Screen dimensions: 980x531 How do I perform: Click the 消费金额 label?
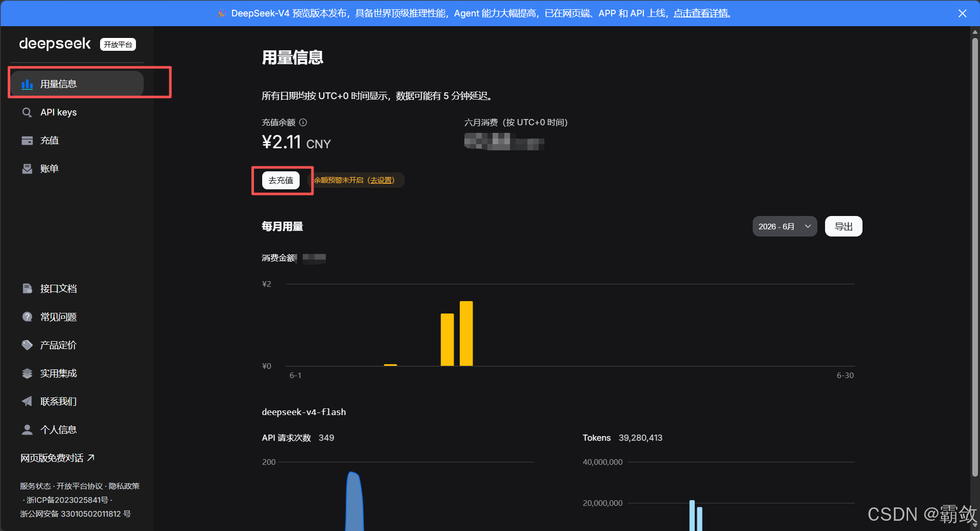pyautogui.click(x=278, y=258)
